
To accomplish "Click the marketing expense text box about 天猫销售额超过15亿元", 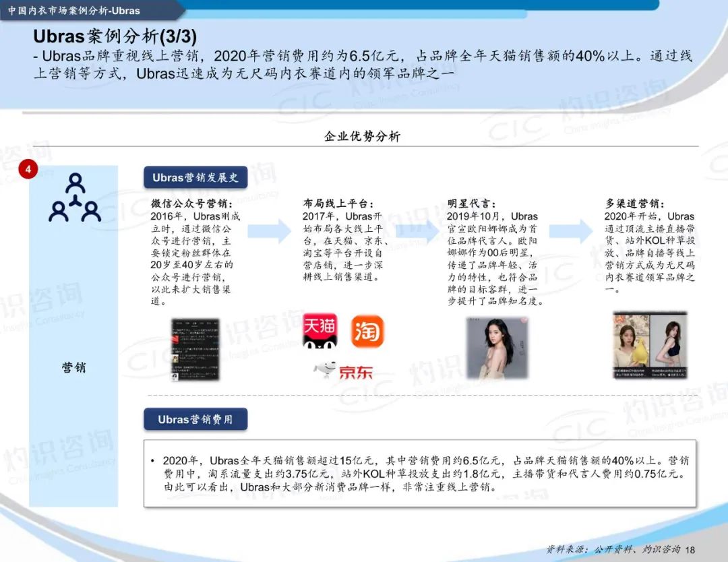I will (420, 473).
